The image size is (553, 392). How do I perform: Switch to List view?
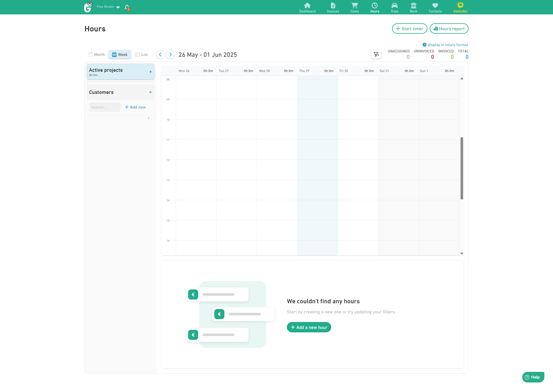point(141,54)
